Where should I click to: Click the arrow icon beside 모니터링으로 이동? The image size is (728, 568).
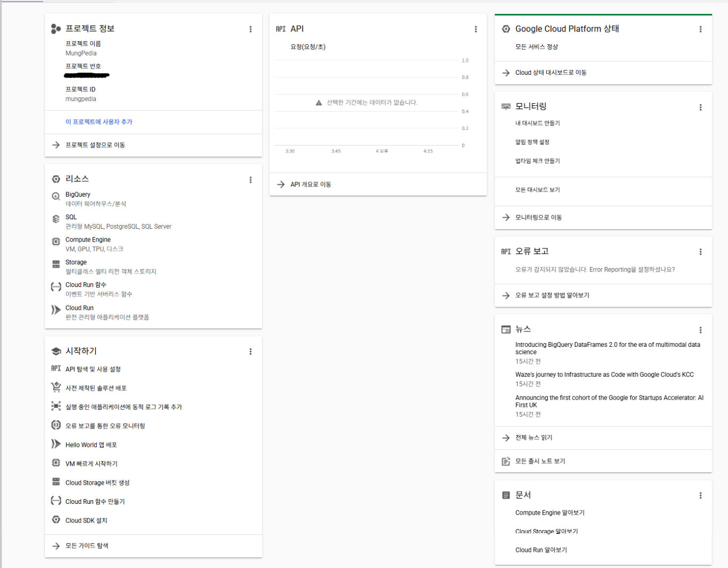coord(506,217)
